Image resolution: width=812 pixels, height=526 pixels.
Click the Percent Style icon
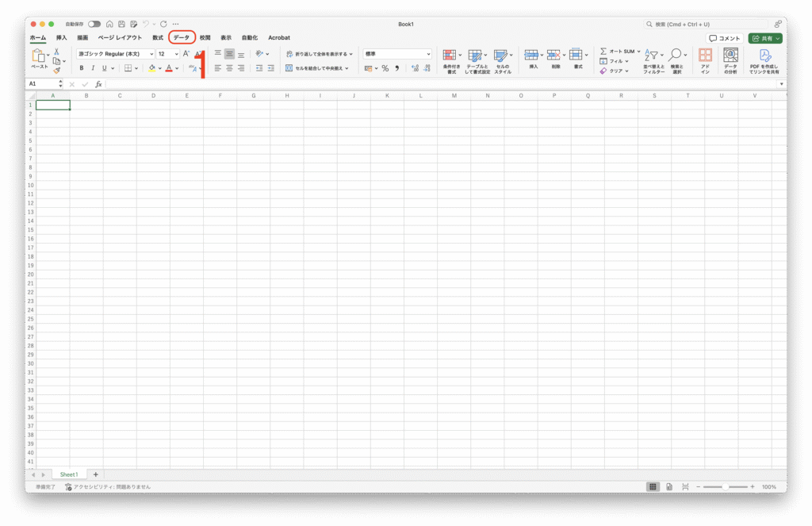pyautogui.click(x=385, y=68)
